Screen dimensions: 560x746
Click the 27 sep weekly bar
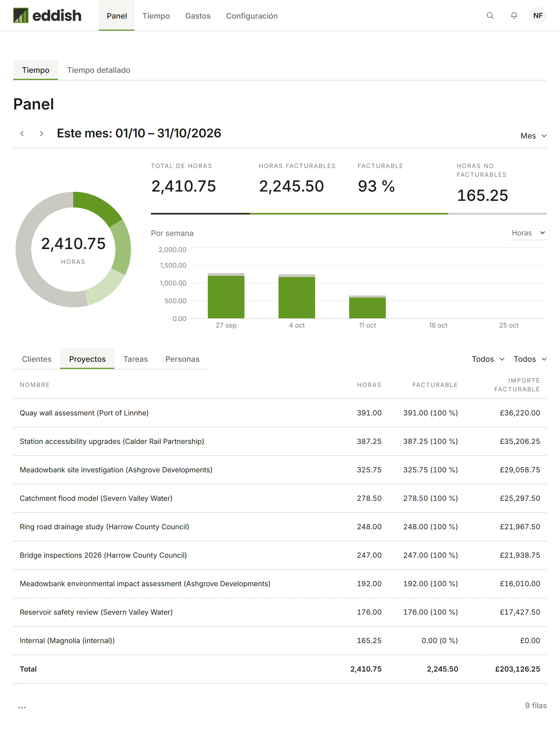pyautogui.click(x=226, y=296)
